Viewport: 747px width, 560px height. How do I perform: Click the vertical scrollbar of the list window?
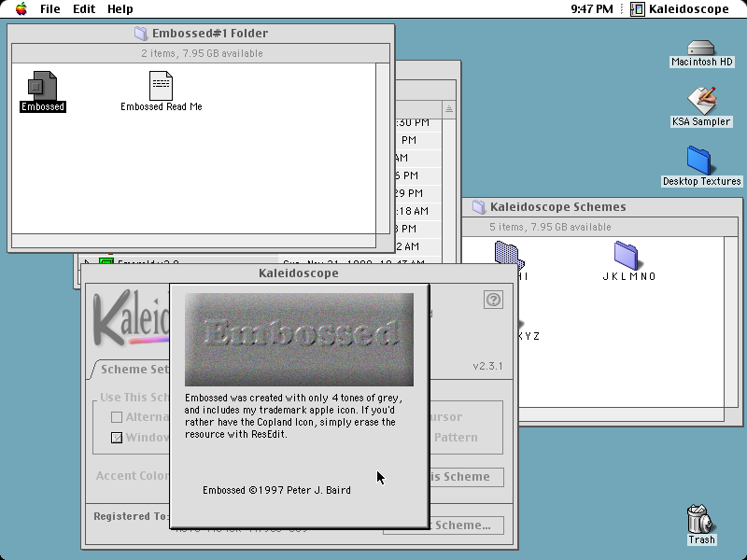(x=448, y=190)
